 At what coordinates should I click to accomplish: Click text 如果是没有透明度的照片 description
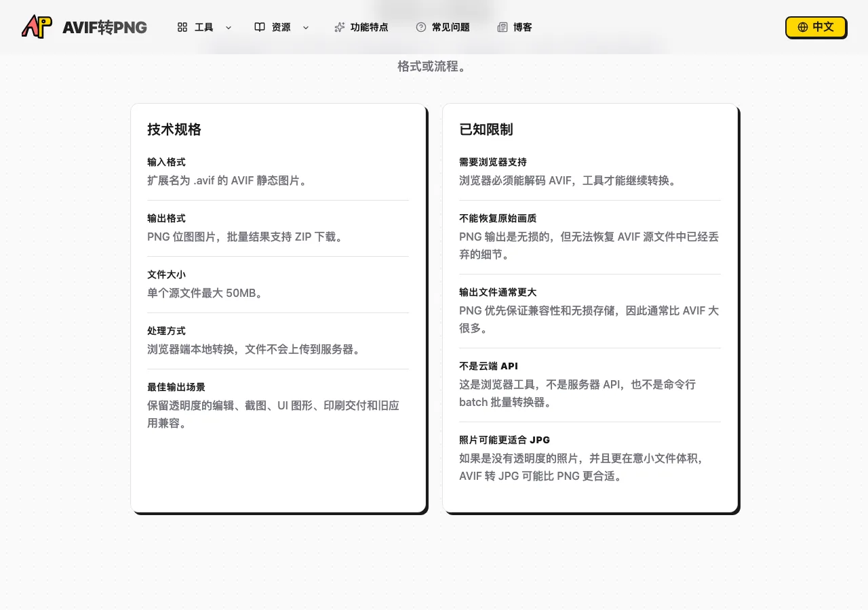click(583, 468)
